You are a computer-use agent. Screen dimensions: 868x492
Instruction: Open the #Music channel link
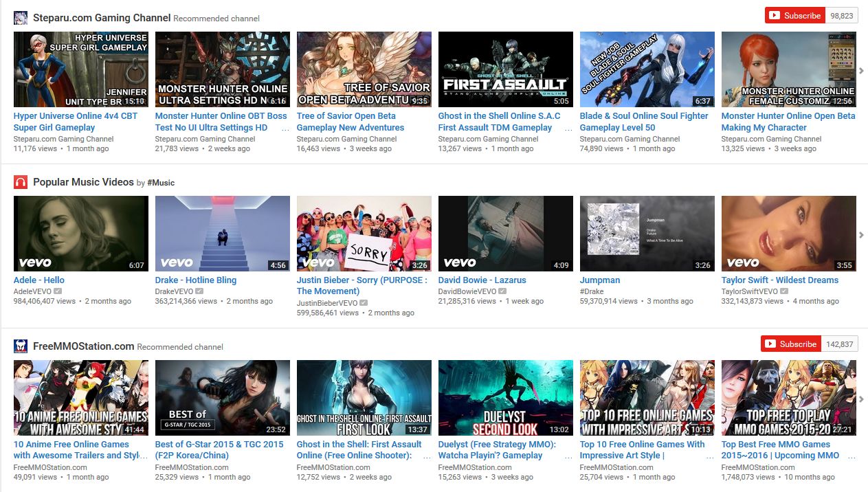click(x=161, y=183)
